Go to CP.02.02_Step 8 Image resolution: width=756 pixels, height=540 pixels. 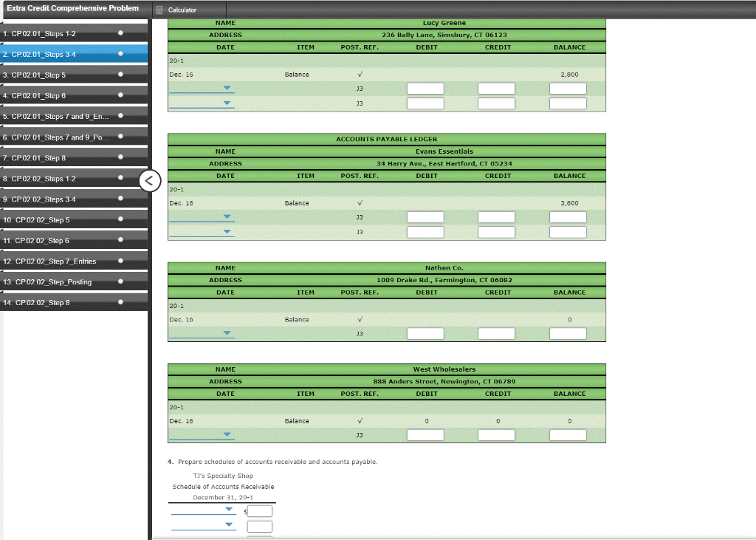(x=74, y=303)
